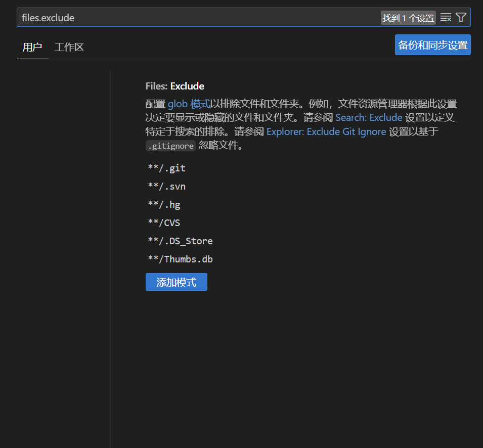
Task: Click the 找到 1 个设置 badge
Action: [x=408, y=17]
